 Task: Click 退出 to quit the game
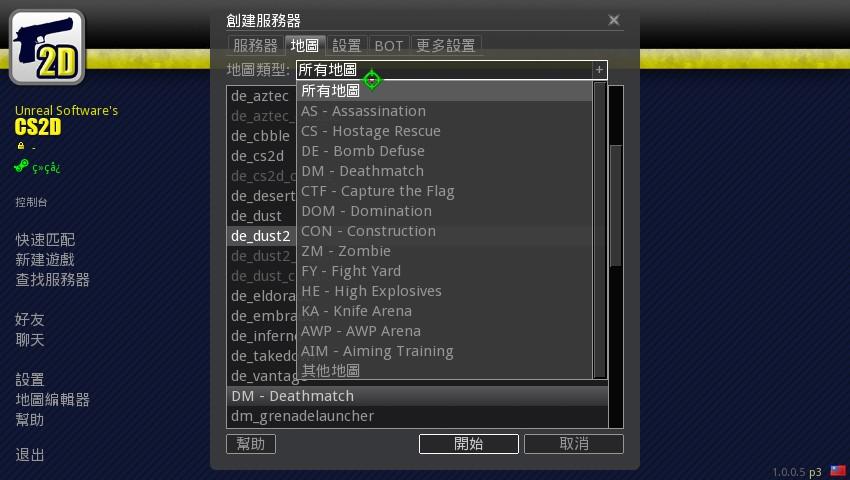tap(30, 455)
